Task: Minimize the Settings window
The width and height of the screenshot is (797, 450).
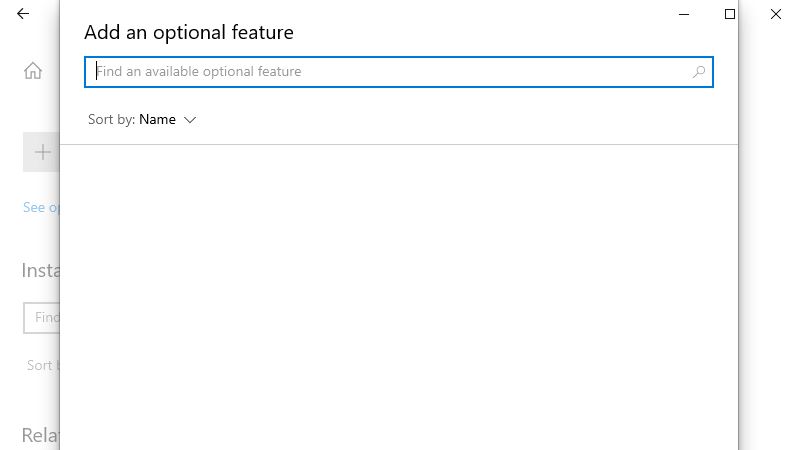Action: [684, 14]
